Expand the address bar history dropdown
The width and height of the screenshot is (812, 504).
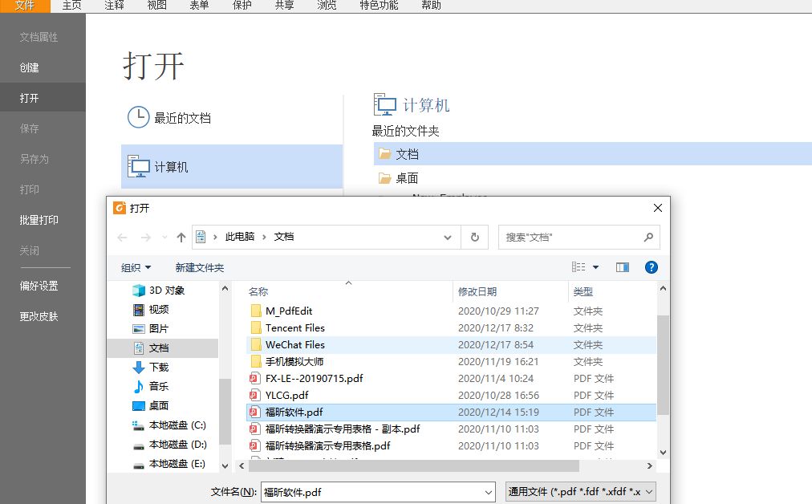[447, 237]
